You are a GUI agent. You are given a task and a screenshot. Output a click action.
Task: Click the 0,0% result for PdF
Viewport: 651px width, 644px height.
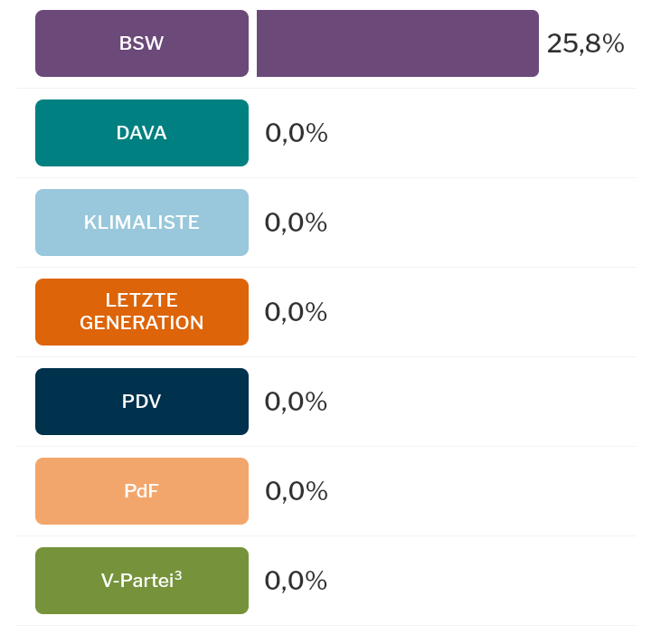(296, 491)
